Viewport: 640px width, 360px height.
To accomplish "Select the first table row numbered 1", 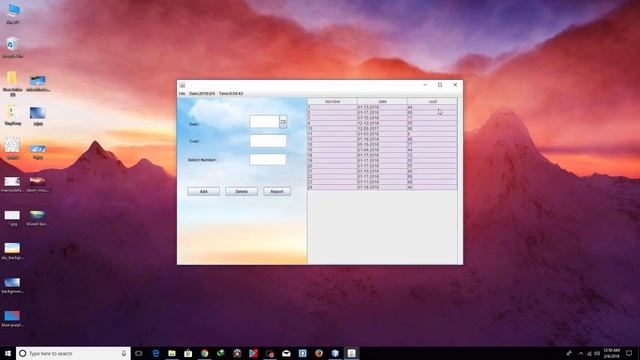I will [382, 107].
